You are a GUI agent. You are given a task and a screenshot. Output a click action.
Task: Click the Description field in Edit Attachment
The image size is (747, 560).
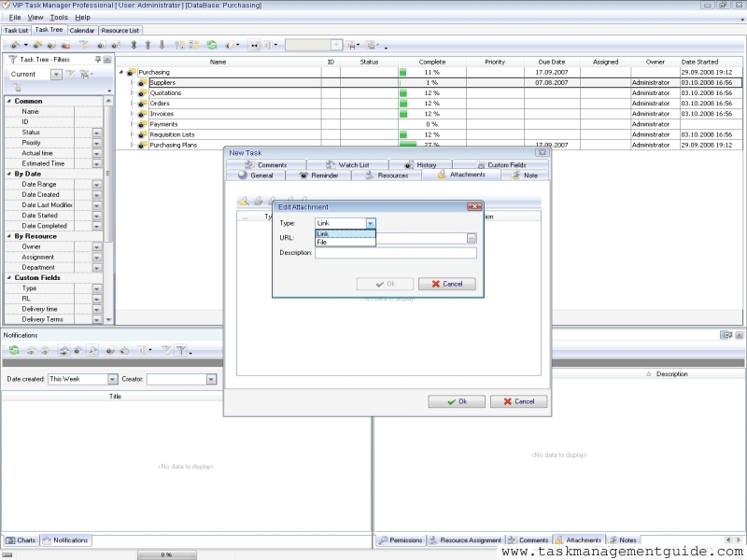[x=395, y=253]
